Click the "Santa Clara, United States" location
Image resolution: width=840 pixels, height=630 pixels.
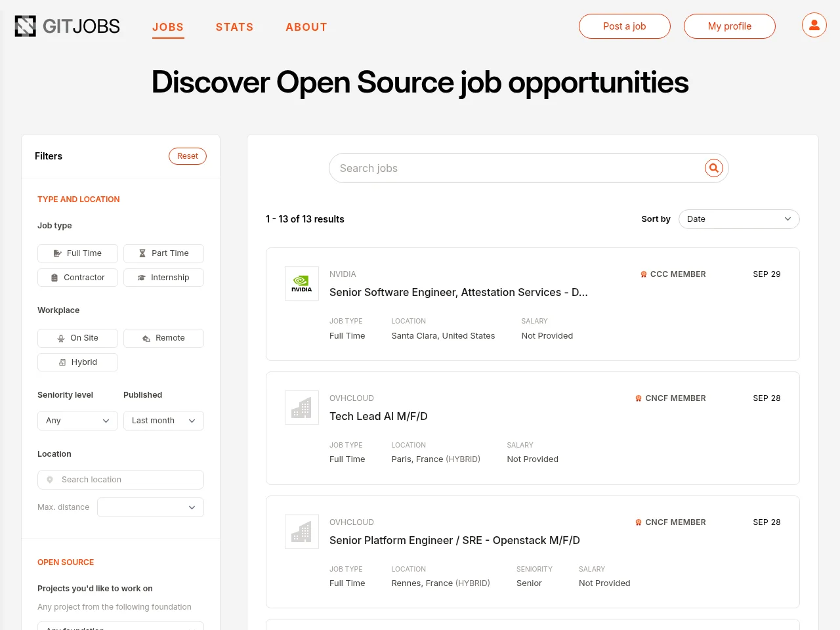click(x=444, y=335)
